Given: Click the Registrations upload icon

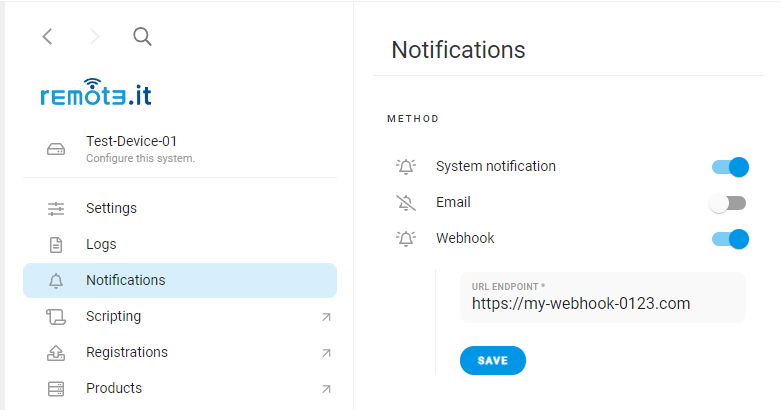Looking at the screenshot, I should point(56,352).
